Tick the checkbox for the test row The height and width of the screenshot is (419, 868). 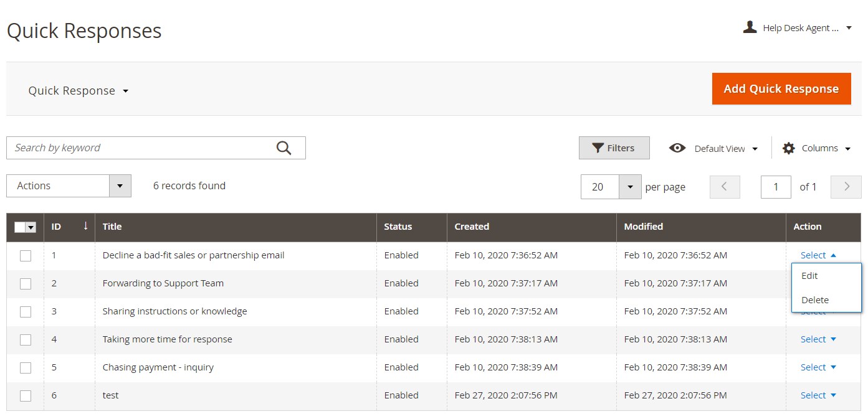[26, 395]
